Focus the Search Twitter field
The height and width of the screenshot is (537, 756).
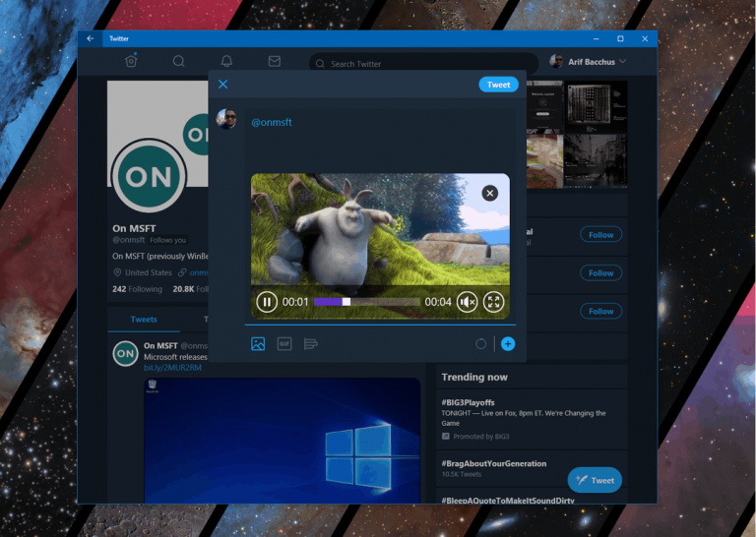click(x=423, y=64)
